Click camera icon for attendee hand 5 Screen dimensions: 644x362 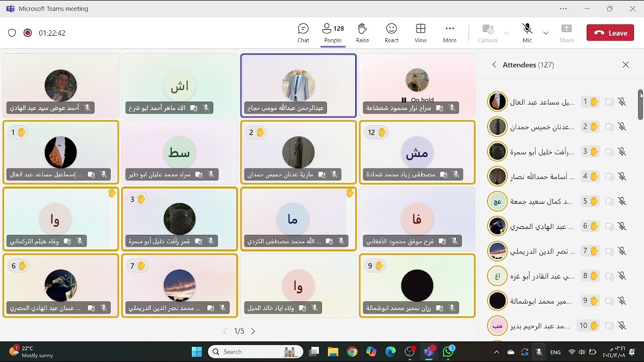click(x=609, y=201)
